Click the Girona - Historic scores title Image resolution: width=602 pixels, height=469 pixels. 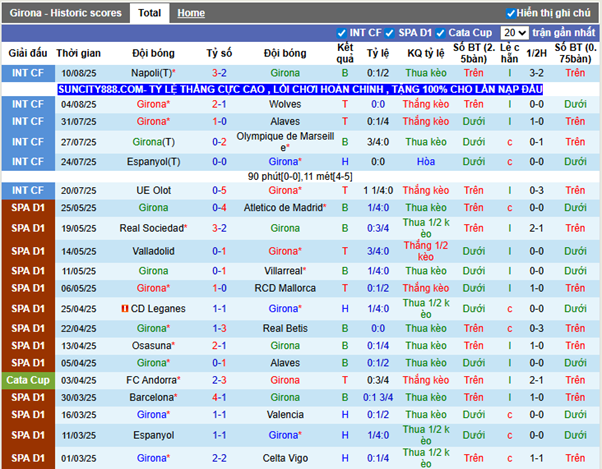(x=65, y=13)
